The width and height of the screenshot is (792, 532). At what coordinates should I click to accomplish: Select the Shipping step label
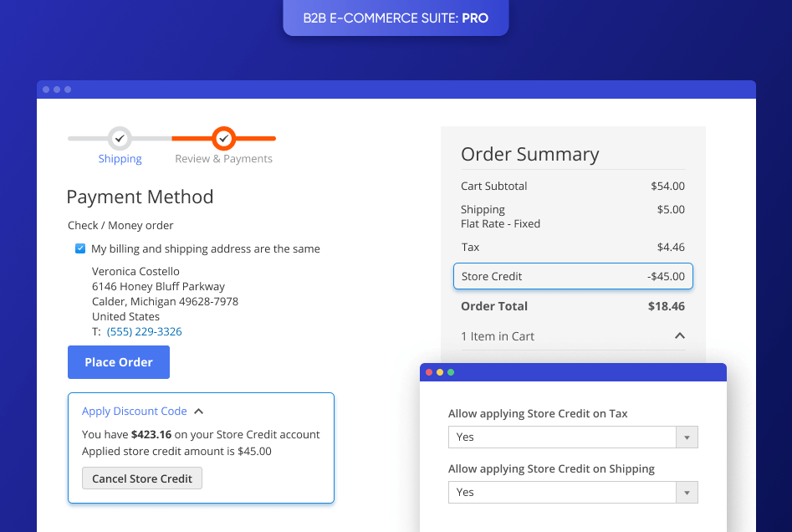[120, 158]
